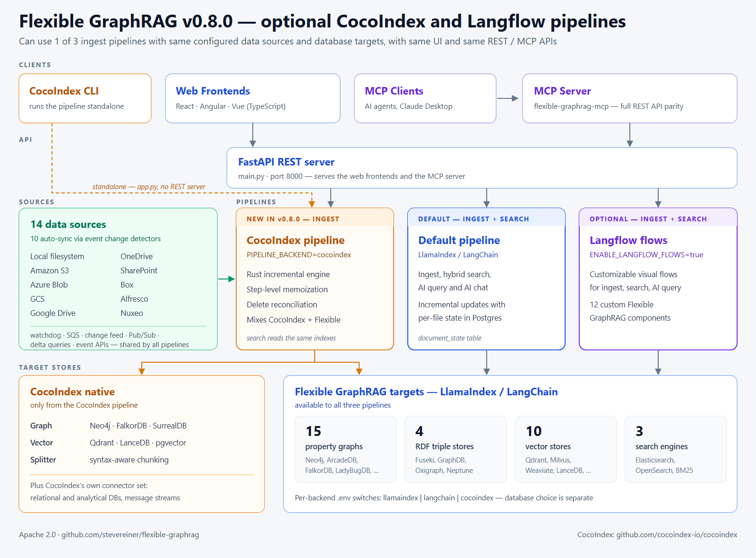The image size is (756, 558).
Task: Select 'Per-backend .env switches' note
Action: click(444, 498)
